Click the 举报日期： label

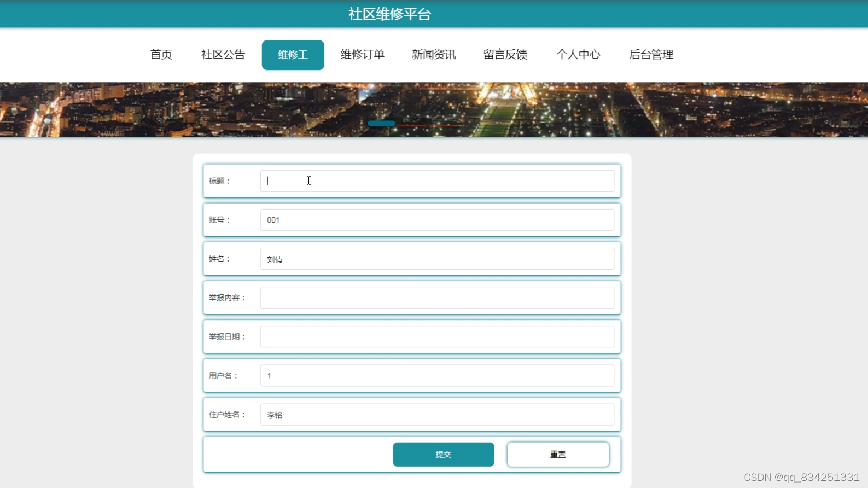coord(228,336)
